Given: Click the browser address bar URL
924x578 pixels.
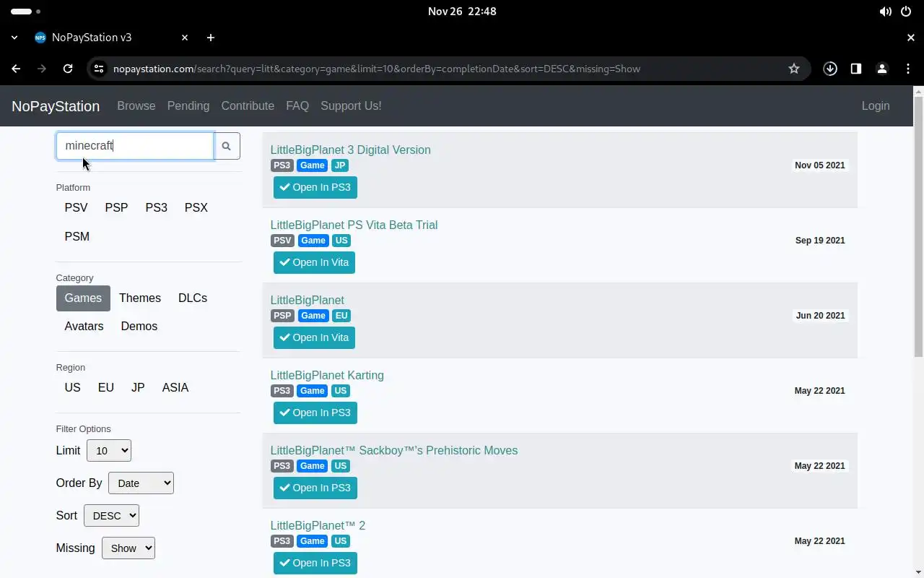Looking at the screenshot, I should coord(377,69).
